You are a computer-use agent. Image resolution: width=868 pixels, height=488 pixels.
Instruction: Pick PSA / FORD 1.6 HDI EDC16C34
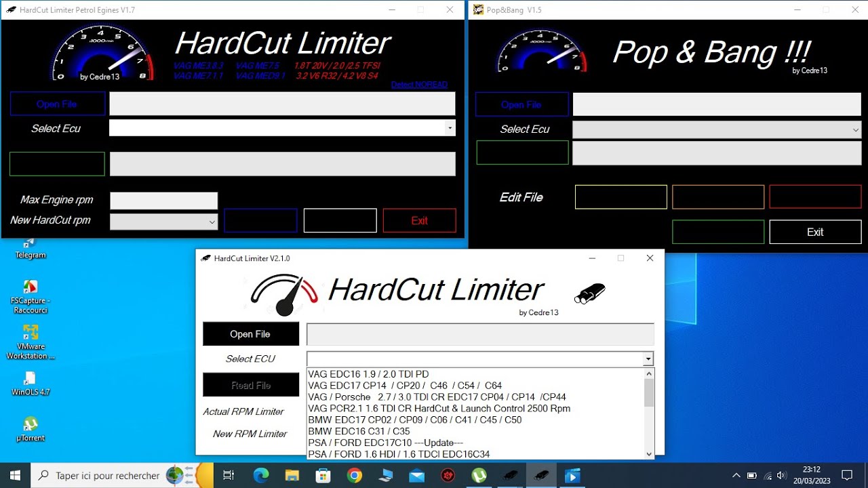pos(475,454)
